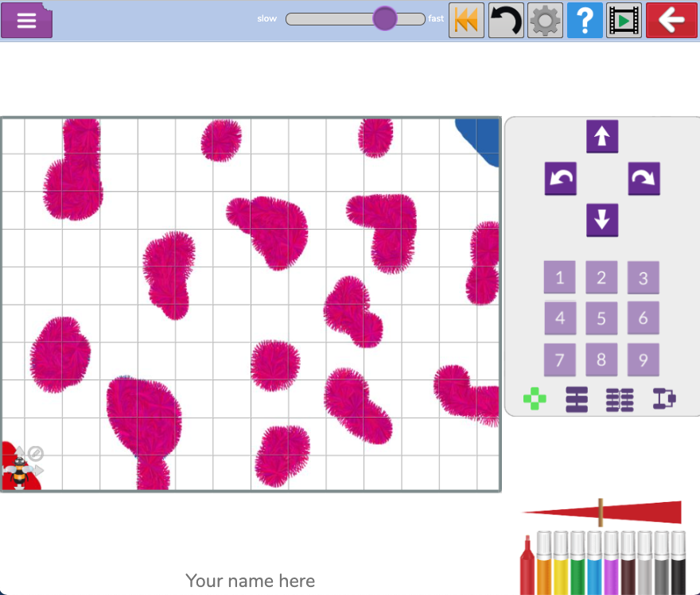Select number 4 on the keypad

coord(560,318)
